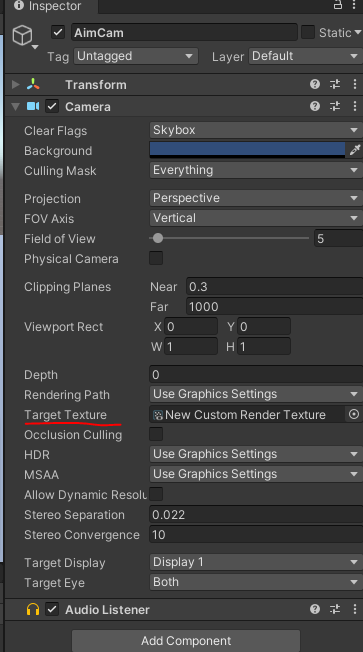The image size is (363, 652).
Task: Enable the Occlusion Culling checkbox
Action: pos(156,434)
